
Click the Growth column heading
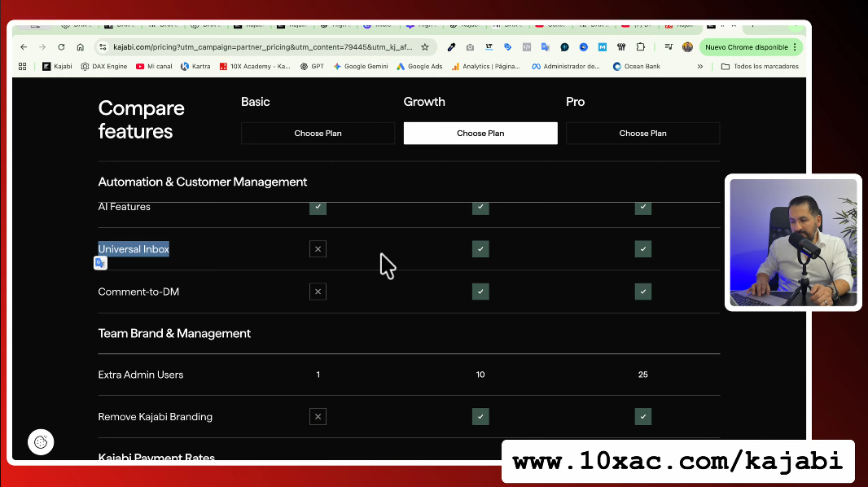click(424, 102)
